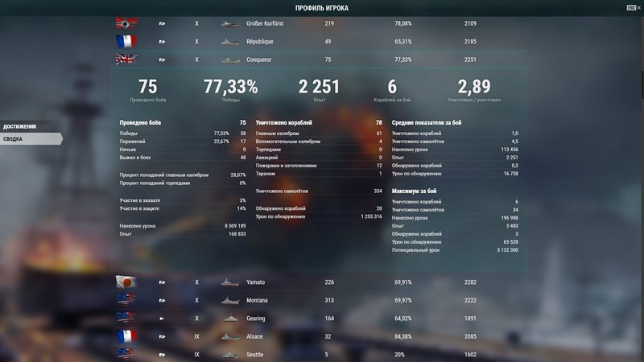Close profile with ESC button
The width and height of the screenshot is (644, 362).
634,7
